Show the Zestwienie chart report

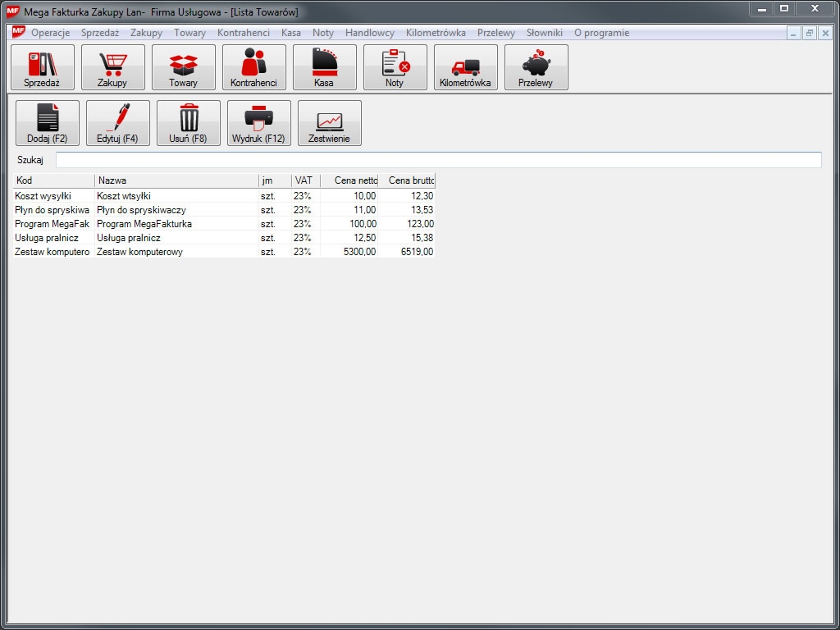coord(330,123)
